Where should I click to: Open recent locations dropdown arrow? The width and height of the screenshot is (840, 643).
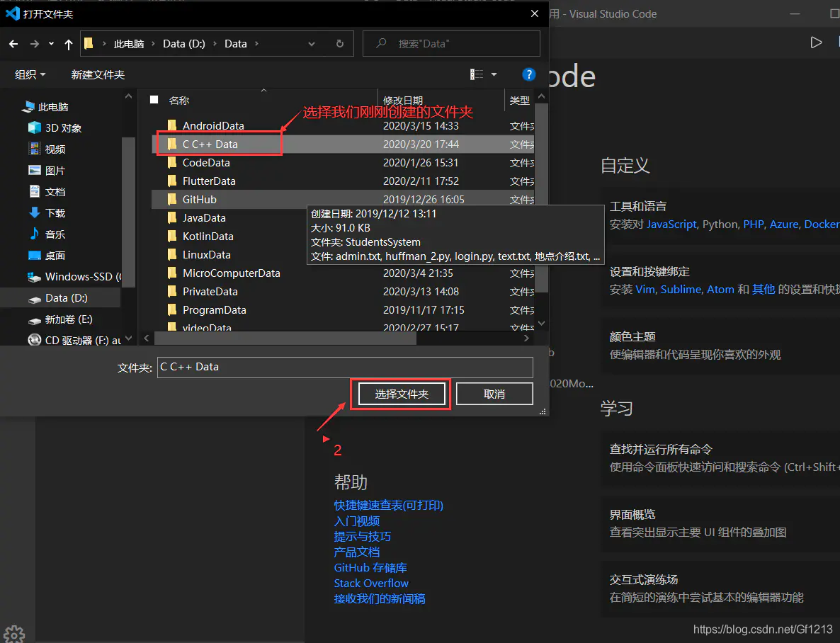coord(52,44)
